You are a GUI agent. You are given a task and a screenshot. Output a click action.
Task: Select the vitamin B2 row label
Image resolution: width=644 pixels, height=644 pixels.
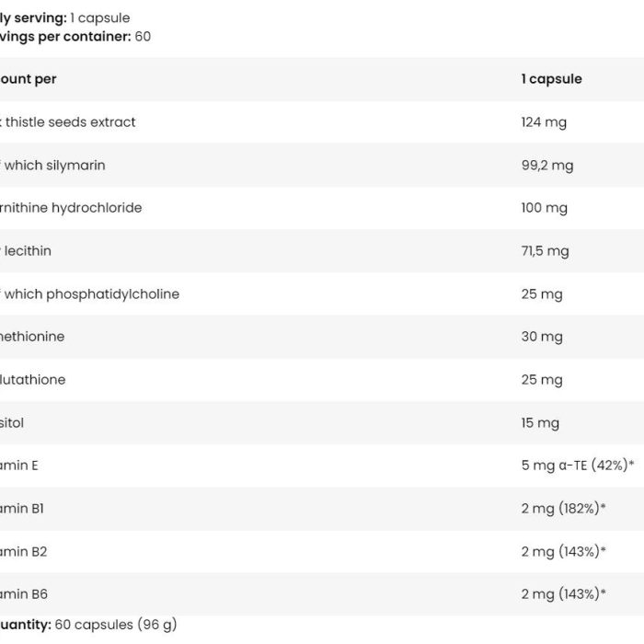tap(23, 551)
